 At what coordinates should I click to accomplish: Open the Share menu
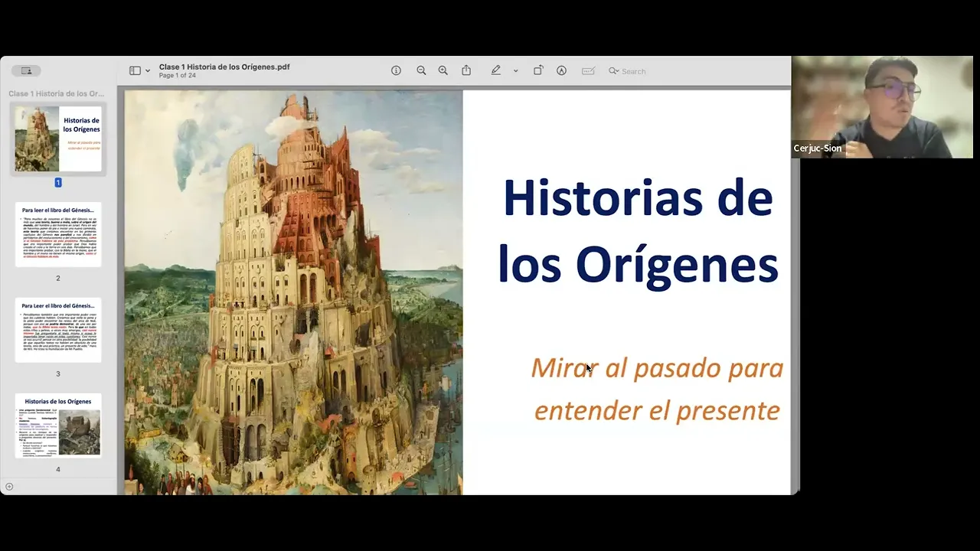(x=466, y=70)
